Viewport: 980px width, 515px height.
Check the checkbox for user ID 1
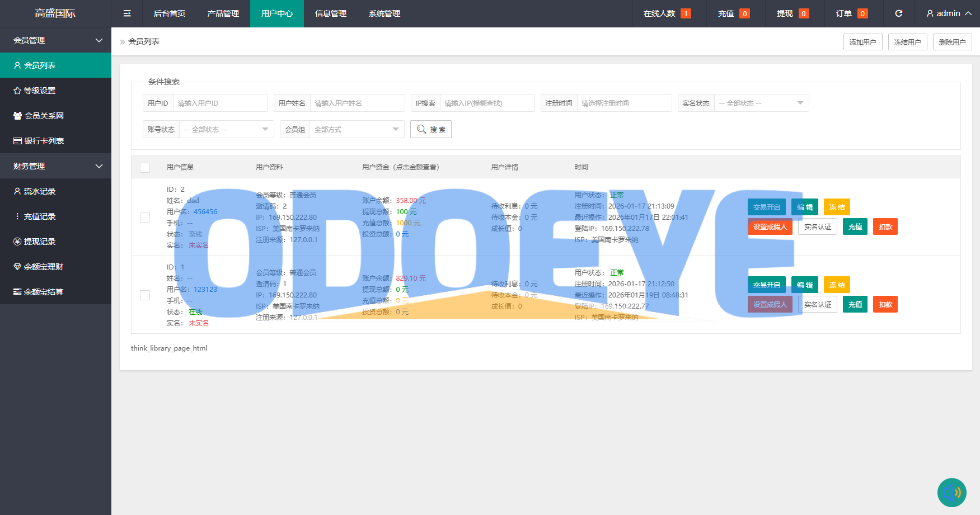pyautogui.click(x=145, y=295)
